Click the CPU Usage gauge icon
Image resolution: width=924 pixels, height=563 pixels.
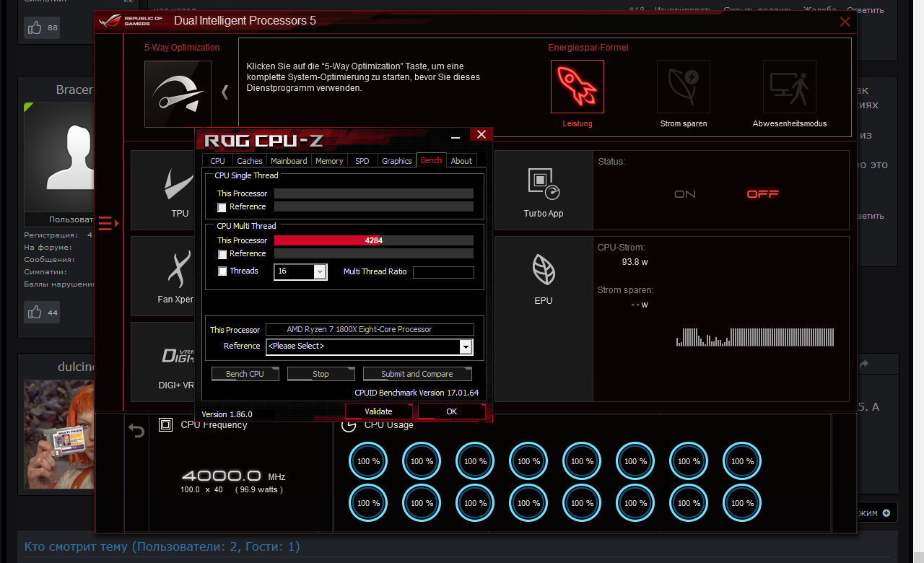click(x=349, y=425)
